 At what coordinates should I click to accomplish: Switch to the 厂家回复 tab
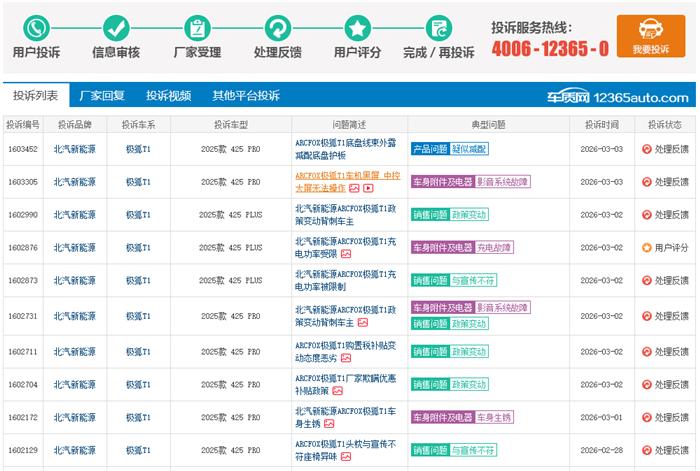point(102,96)
